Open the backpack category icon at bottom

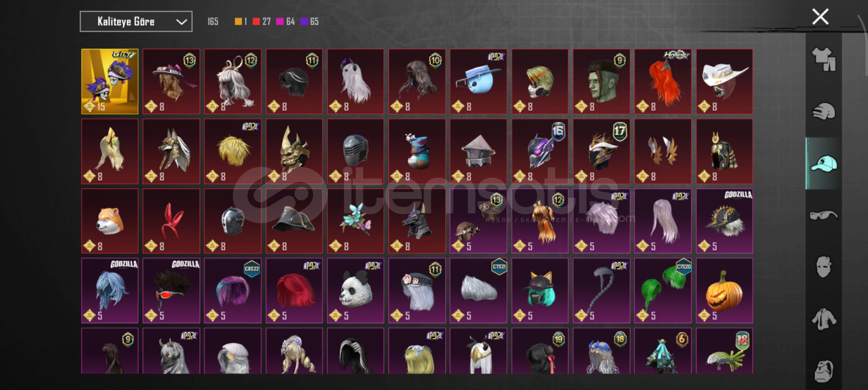824,371
